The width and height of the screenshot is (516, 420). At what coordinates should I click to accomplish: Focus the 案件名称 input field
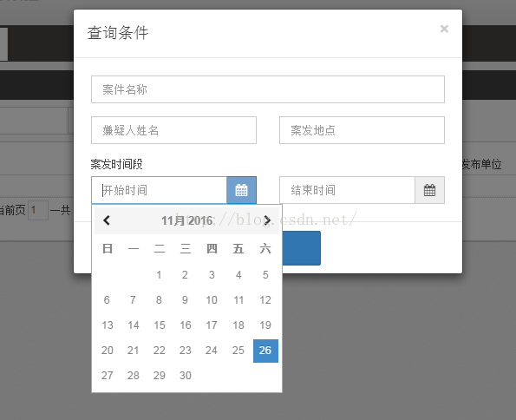[268, 89]
